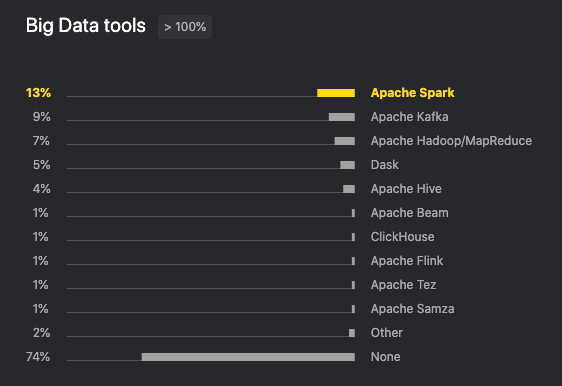The height and width of the screenshot is (386, 562).
Task: Click the ClickHouse label
Action: pyautogui.click(x=403, y=237)
